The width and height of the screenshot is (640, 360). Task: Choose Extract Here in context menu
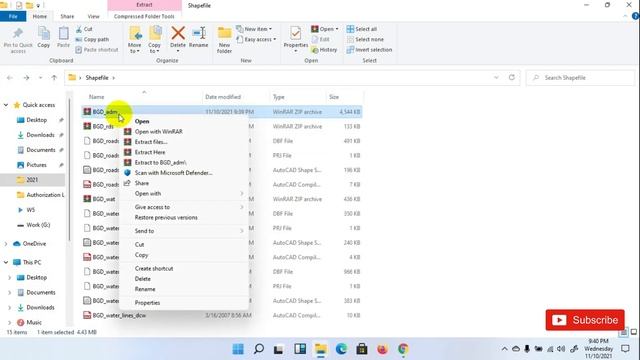[x=150, y=152]
